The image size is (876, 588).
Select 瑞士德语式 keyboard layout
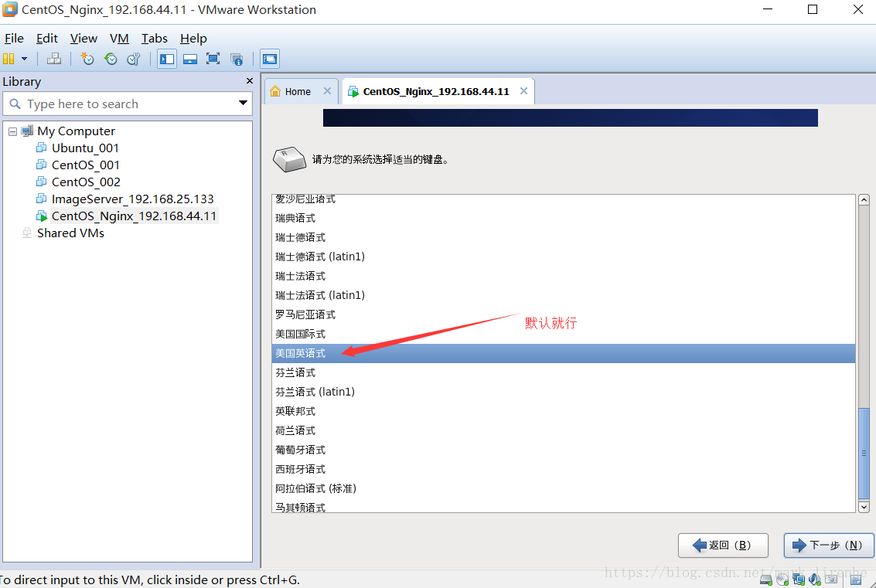(563, 237)
